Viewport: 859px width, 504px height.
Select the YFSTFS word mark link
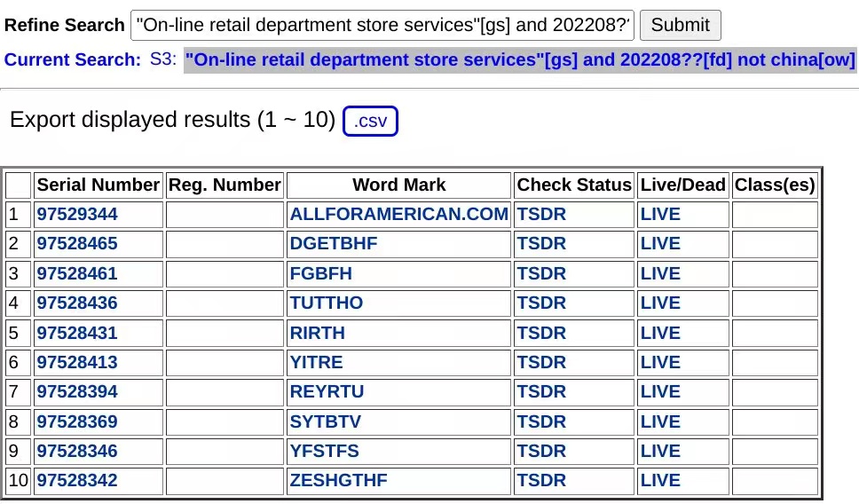click(324, 451)
